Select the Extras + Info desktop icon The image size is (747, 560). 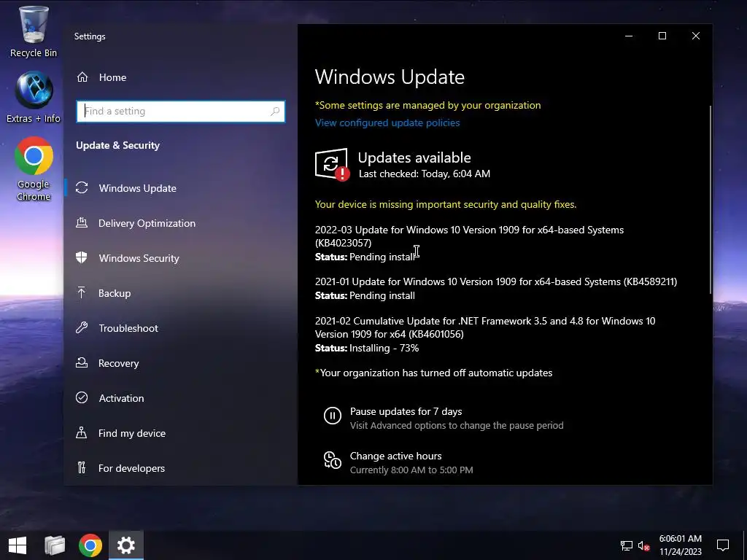click(x=34, y=98)
